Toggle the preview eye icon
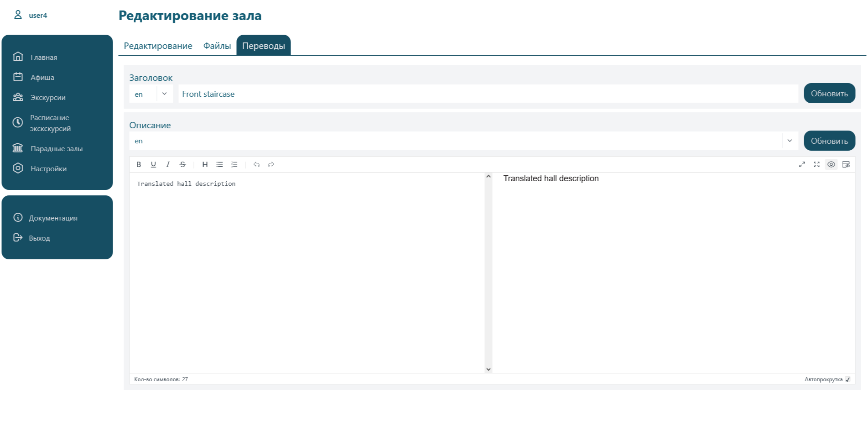 (831, 164)
